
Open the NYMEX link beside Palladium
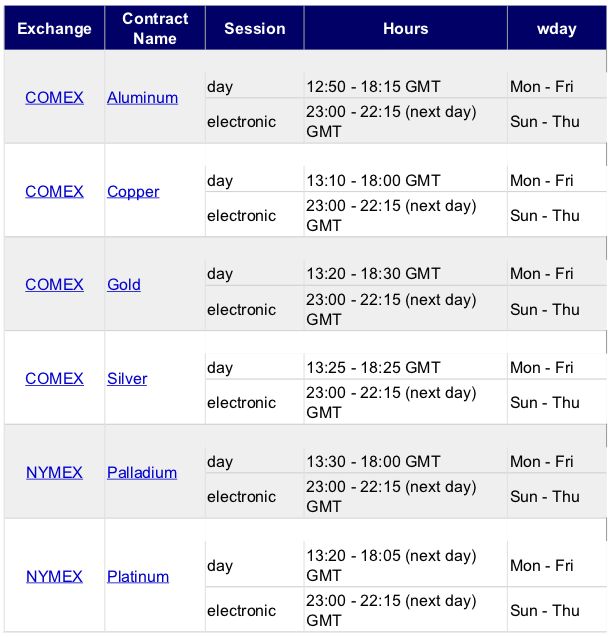point(54,472)
